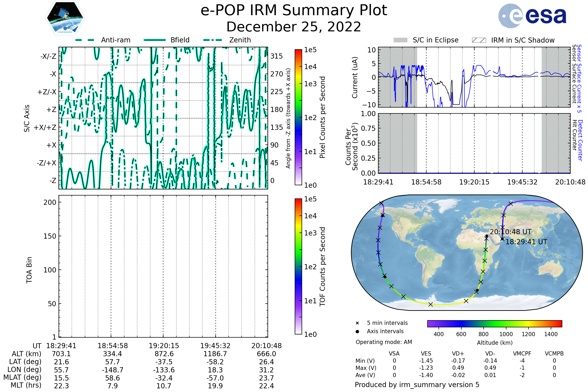Click the IRM in S/C Shadow hatched patch

(x=479, y=40)
